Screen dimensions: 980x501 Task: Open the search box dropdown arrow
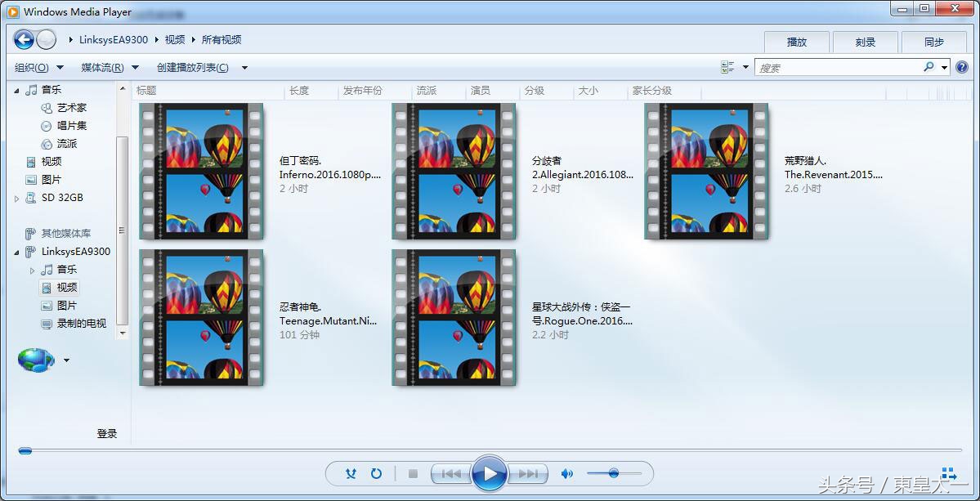[x=944, y=67]
